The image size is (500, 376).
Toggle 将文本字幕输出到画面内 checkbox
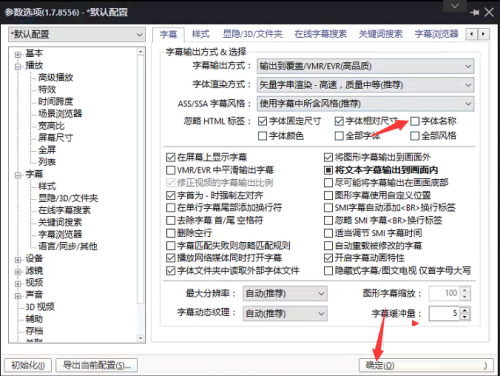pos(328,170)
